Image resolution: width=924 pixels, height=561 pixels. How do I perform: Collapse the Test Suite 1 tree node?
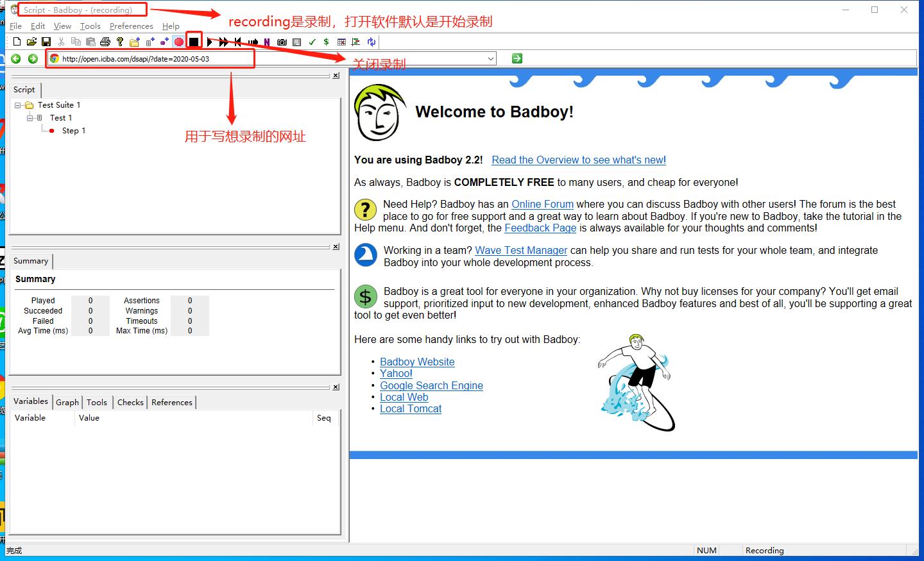coord(17,105)
